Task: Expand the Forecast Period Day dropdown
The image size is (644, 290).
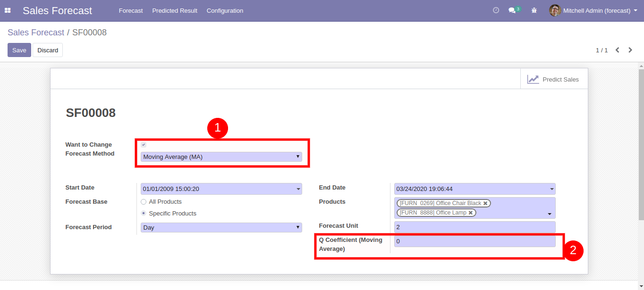Action: click(221, 227)
